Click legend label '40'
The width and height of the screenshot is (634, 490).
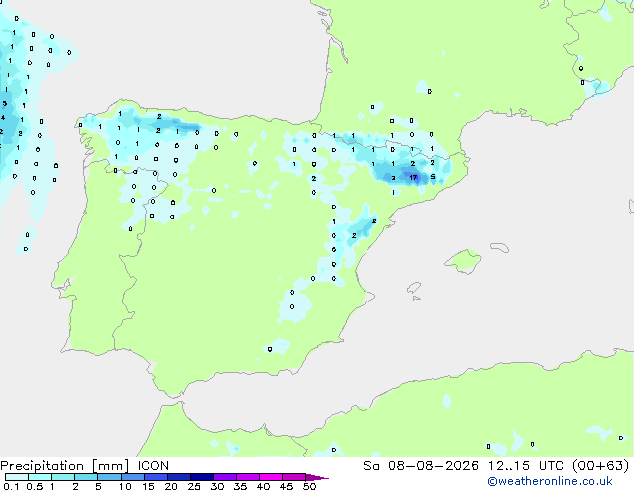click(263, 486)
